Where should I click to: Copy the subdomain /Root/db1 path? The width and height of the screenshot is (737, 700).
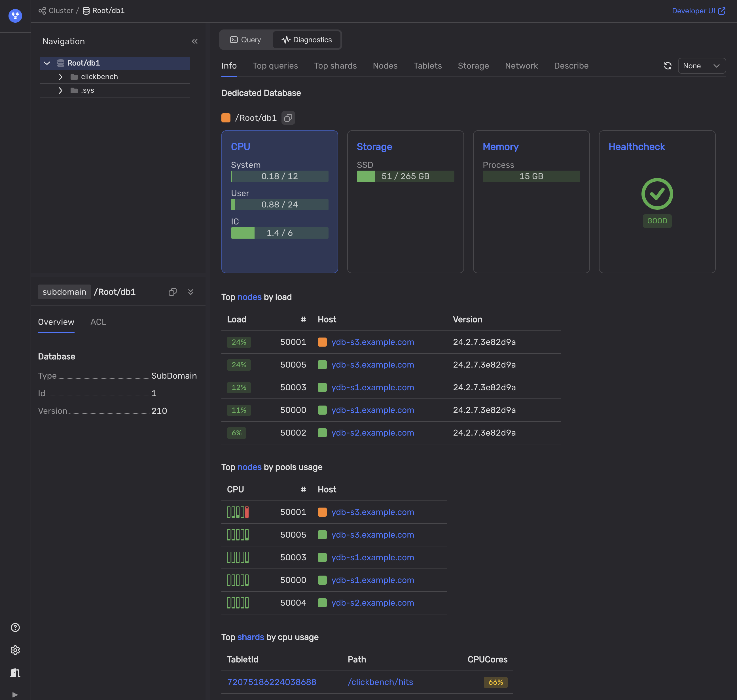pos(172,292)
